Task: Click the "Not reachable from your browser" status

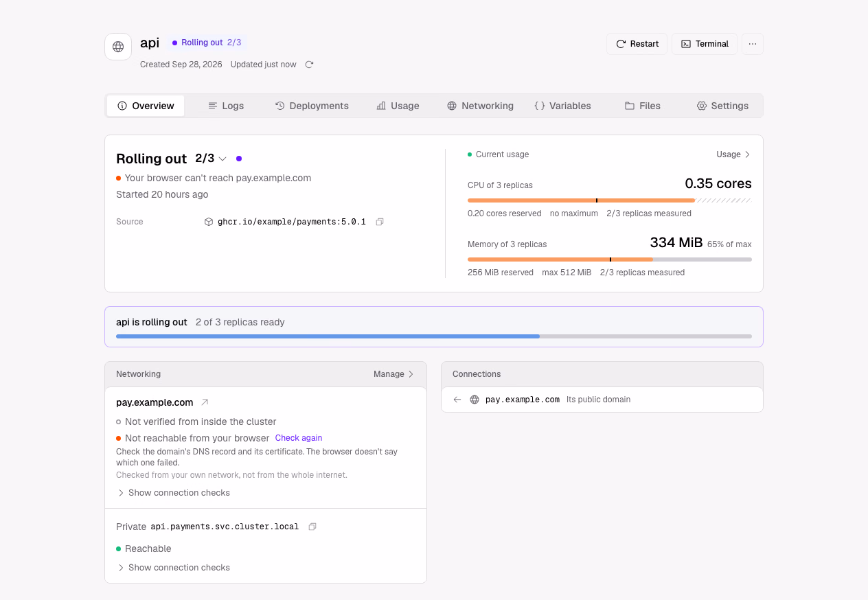Action: (197, 438)
